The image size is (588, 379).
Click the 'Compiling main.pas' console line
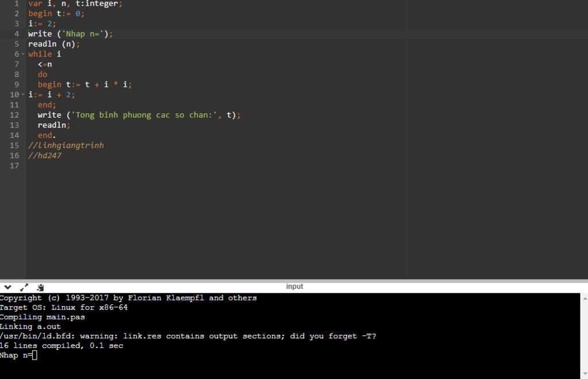pos(42,317)
